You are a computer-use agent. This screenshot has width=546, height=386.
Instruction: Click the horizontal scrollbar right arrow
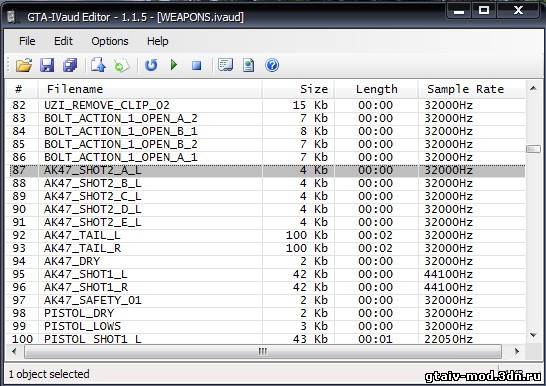coord(517,352)
